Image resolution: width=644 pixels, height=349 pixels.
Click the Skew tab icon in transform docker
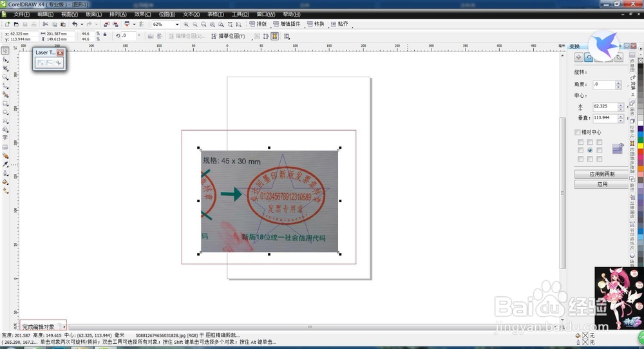pyautogui.click(x=618, y=57)
